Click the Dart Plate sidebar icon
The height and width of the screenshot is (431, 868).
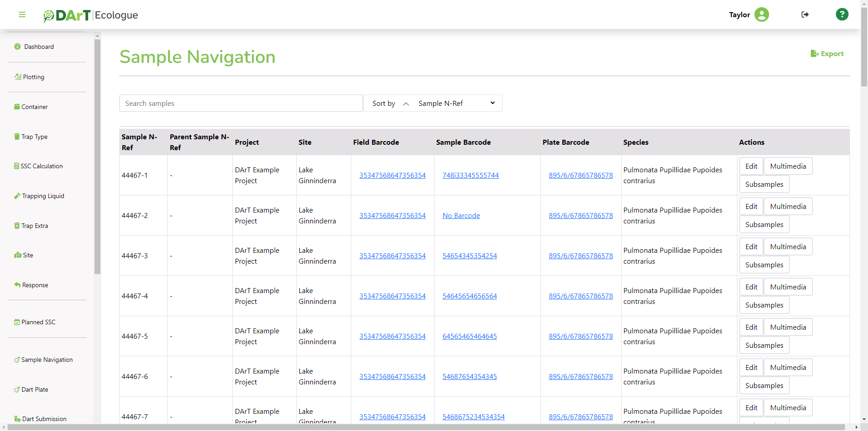(17, 389)
